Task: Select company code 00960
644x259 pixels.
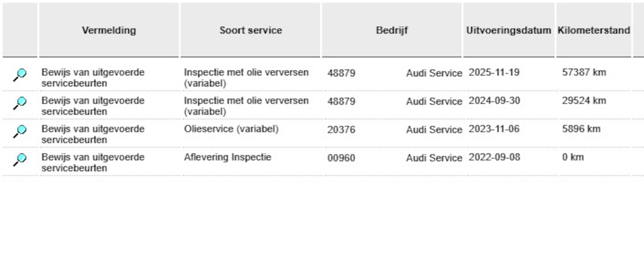Action: tap(341, 158)
